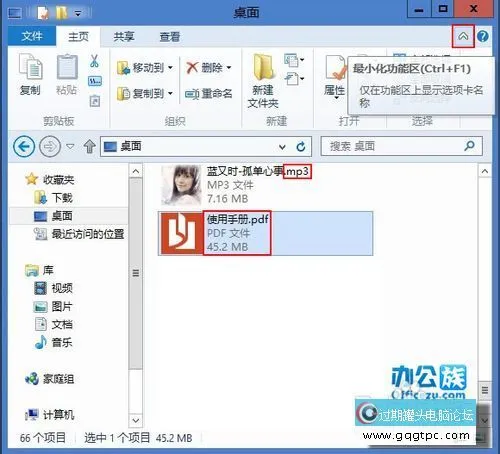Viewport: 500px width, 454px height.
Task: Click the Back navigation arrow
Action: pos(24,146)
